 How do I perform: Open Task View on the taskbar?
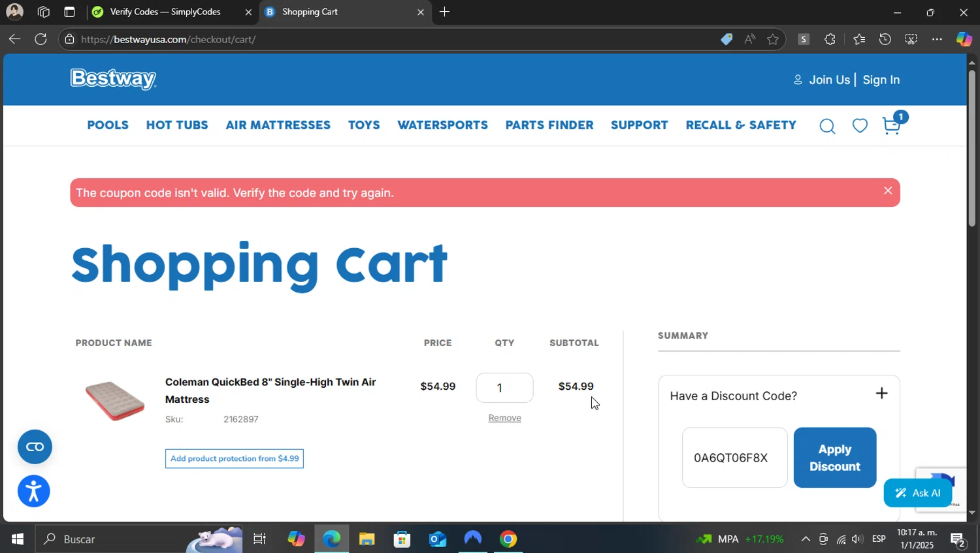pos(259,539)
